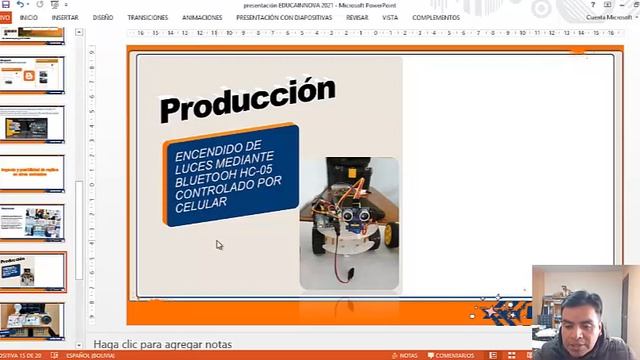Open the Cuenta Microsoft account dropdown
This screenshot has width=640, height=360.
(x=611, y=17)
